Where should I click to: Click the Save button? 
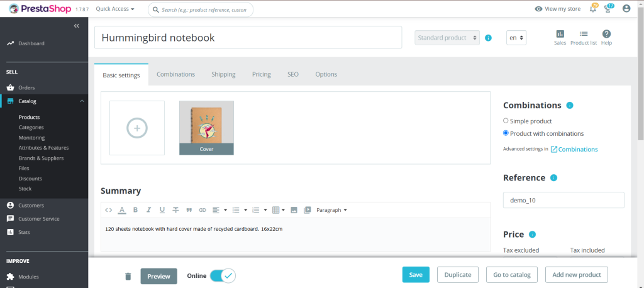click(416, 275)
